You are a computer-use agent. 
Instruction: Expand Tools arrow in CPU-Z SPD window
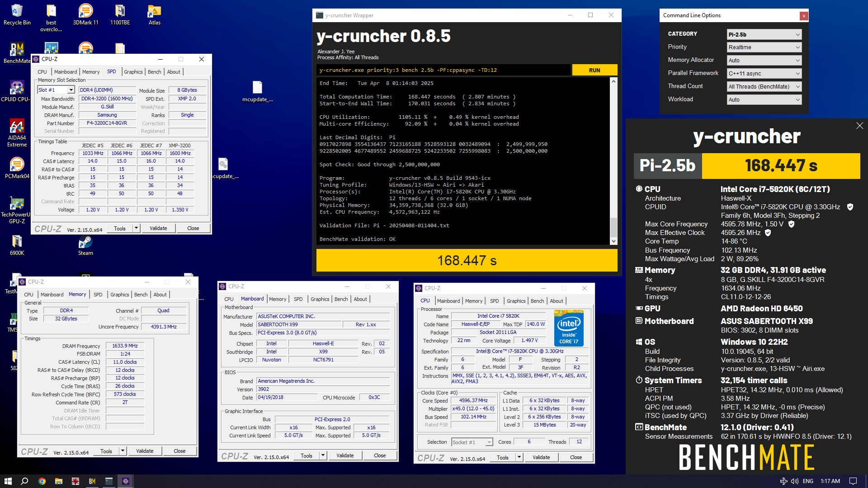click(x=136, y=228)
